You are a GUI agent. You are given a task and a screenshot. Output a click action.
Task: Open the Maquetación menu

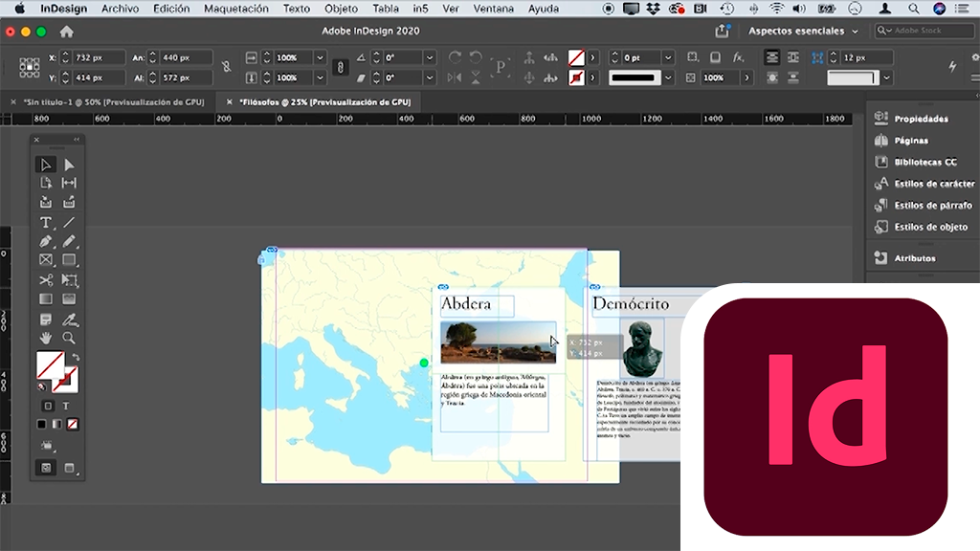point(236,9)
